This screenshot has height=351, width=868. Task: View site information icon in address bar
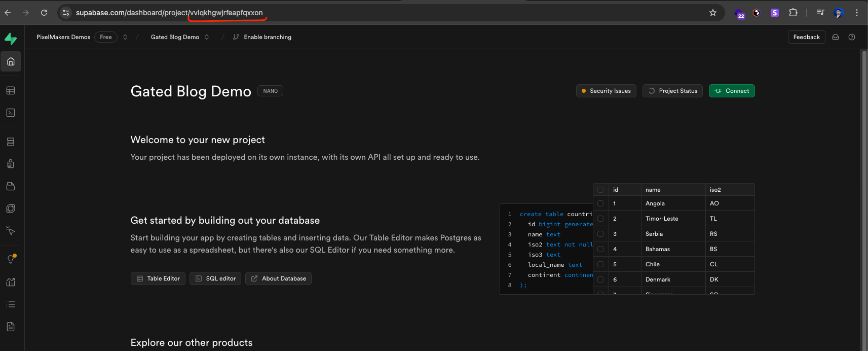pos(66,13)
